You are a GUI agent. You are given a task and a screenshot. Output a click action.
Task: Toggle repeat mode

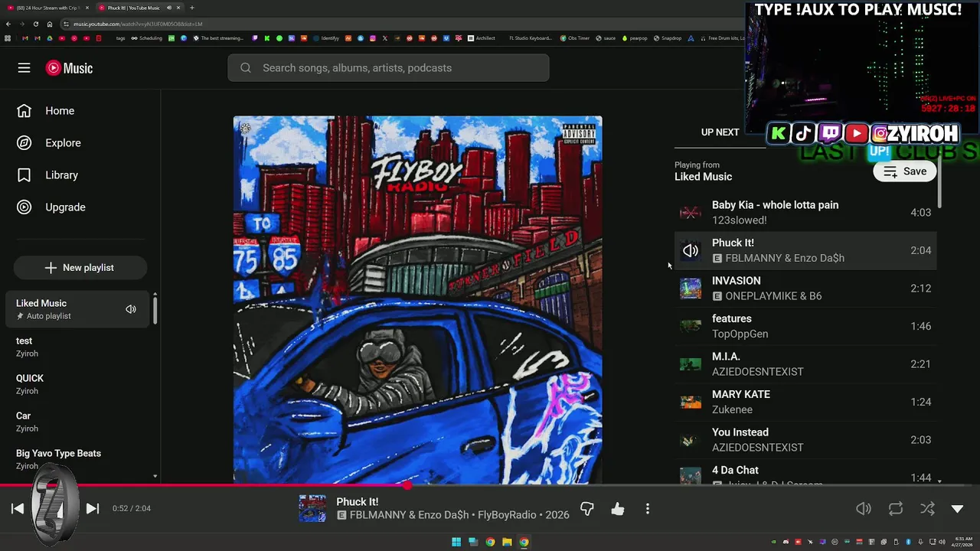coord(896,509)
